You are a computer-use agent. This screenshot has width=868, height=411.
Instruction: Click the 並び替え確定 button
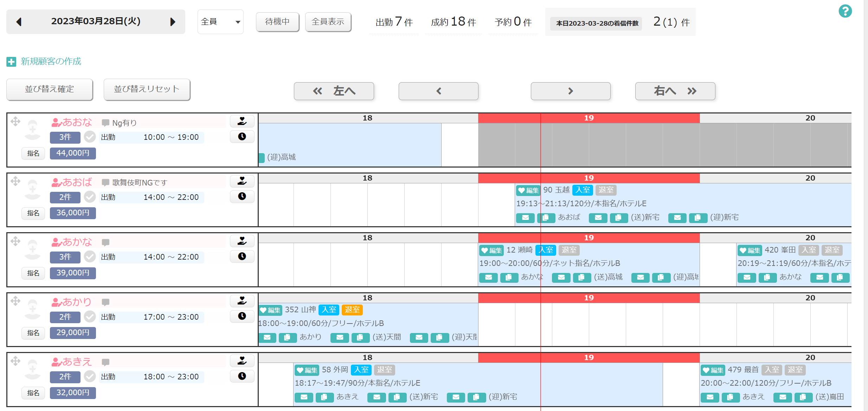(x=50, y=89)
